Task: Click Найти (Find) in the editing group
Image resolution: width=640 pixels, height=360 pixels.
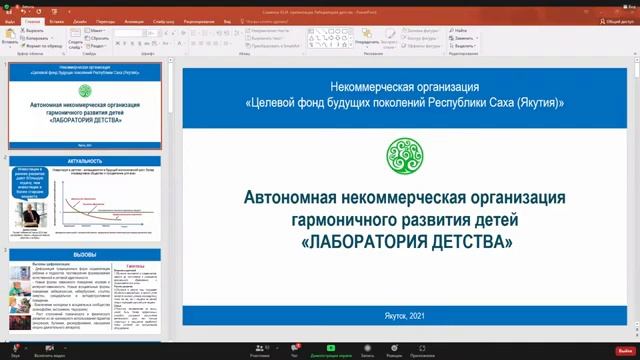Action: coord(458,31)
